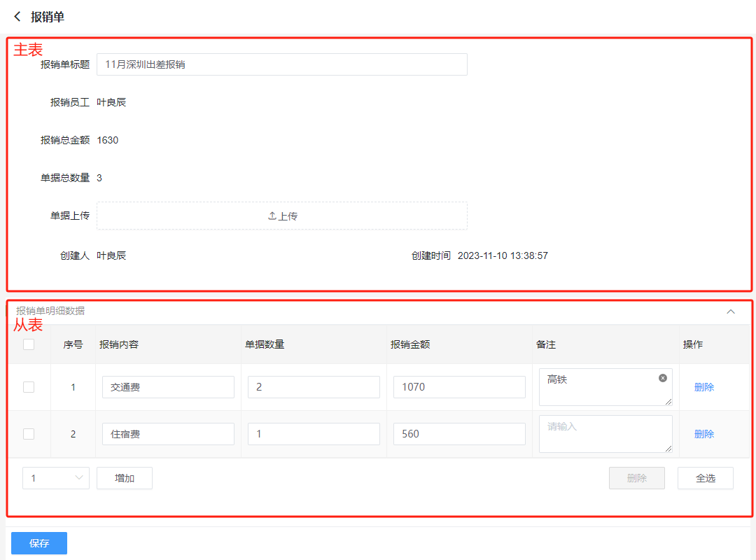This screenshot has width=756, height=560.
Task: Click the 报销内容 field containing 住宿费
Action: (x=168, y=434)
